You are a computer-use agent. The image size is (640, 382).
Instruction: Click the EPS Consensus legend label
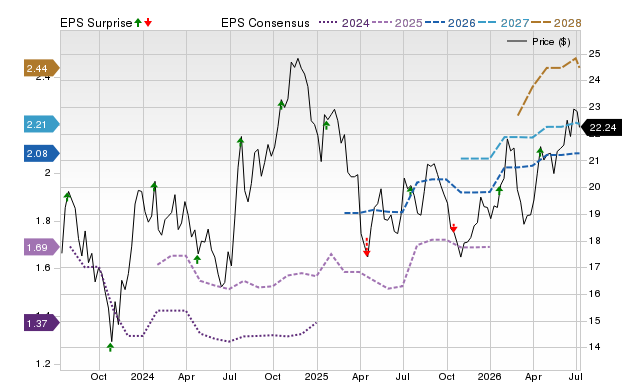[x=265, y=23]
